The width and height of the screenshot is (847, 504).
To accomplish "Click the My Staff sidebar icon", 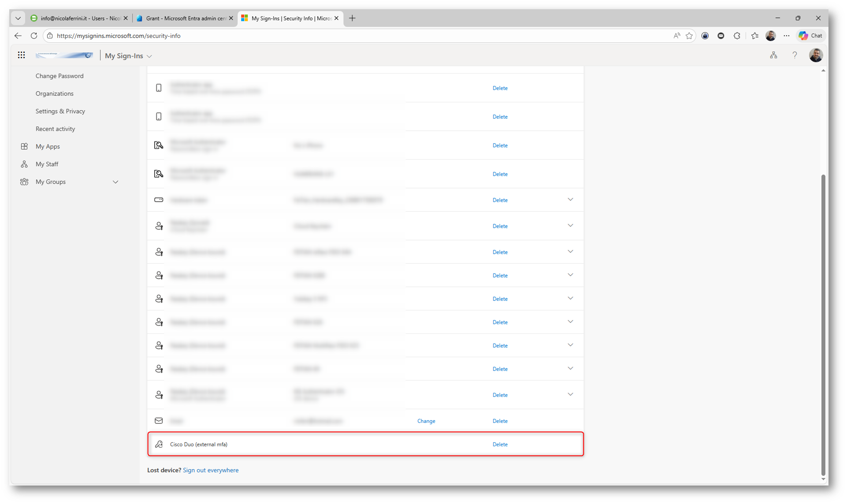I will click(x=24, y=164).
